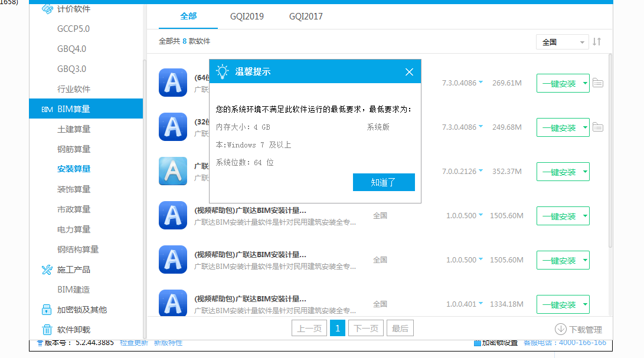Open the 全国 region dropdown

(x=563, y=42)
